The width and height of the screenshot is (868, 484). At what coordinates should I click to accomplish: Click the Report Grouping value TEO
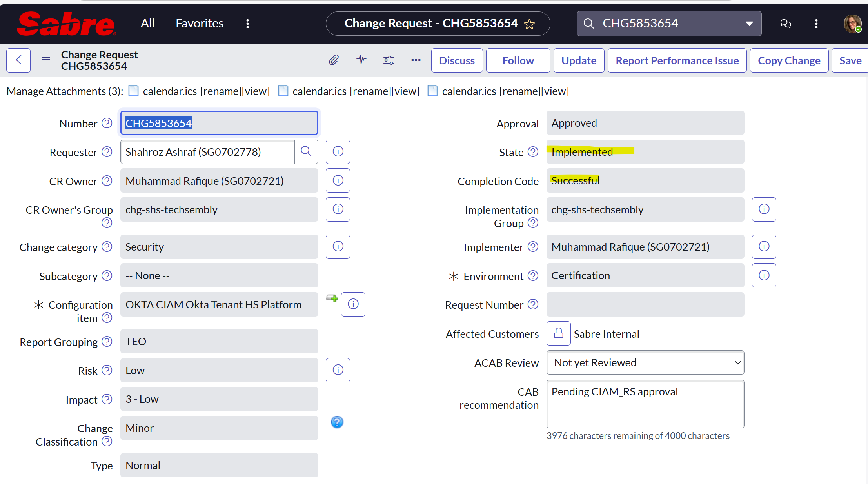click(x=136, y=341)
